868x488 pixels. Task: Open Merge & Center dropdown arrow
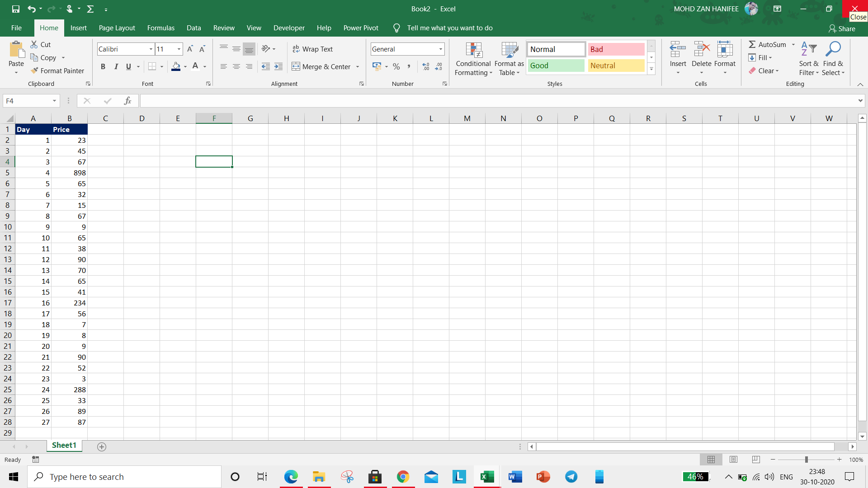point(358,66)
